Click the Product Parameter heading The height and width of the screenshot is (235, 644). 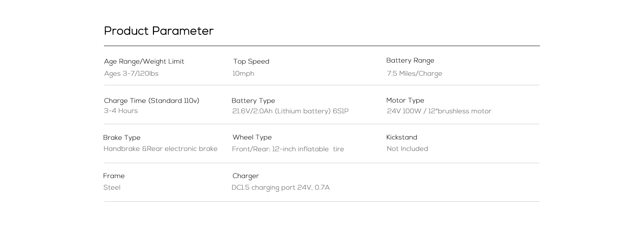159,31
